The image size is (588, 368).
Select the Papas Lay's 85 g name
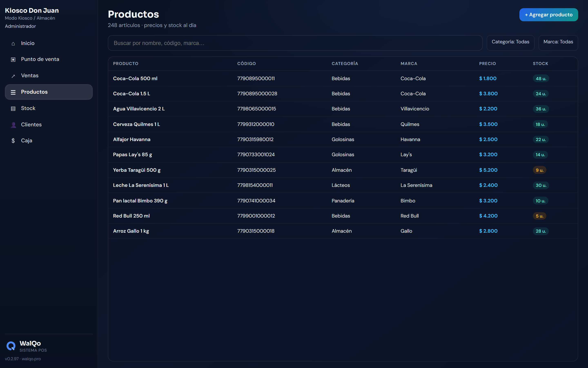tap(133, 155)
